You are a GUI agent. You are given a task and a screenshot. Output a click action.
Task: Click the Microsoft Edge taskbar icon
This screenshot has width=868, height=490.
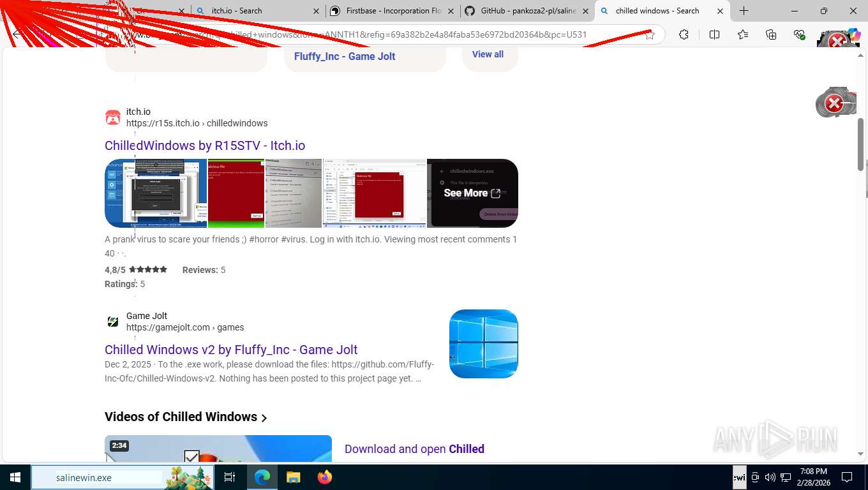point(262,477)
